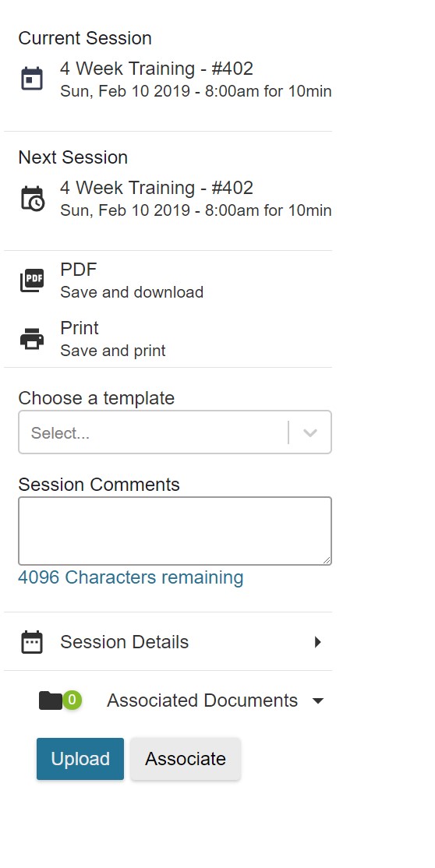
Task: Click the printer icon
Action: click(32, 338)
